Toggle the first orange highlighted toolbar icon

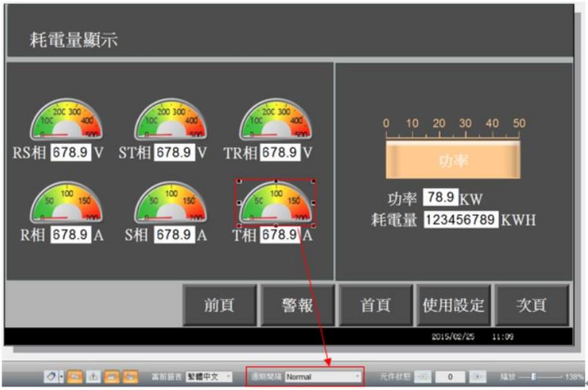[x=75, y=376]
